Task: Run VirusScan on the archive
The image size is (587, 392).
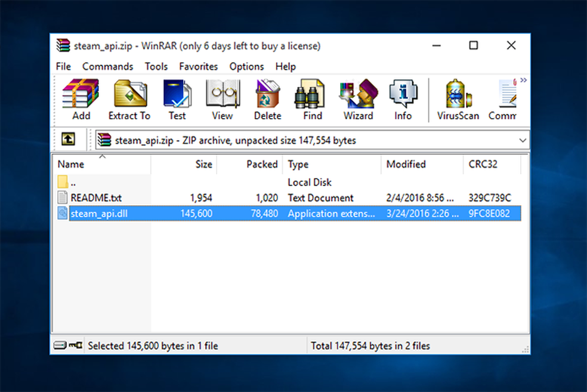Action: tap(458, 100)
